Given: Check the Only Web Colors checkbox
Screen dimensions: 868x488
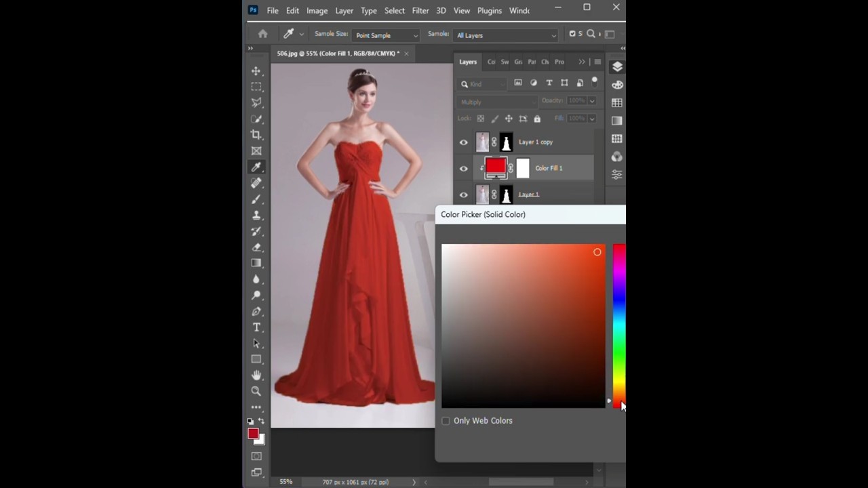Looking at the screenshot, I should coord(446,421).
